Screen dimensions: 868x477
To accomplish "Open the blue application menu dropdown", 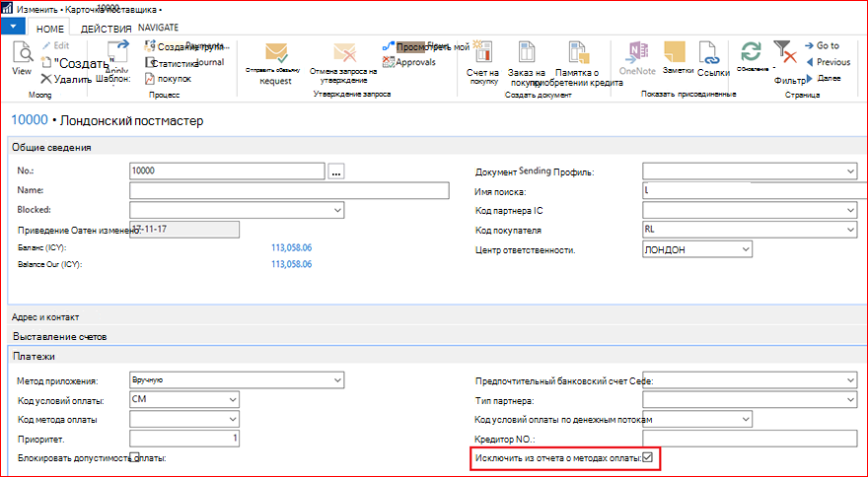I will point(13,26).
